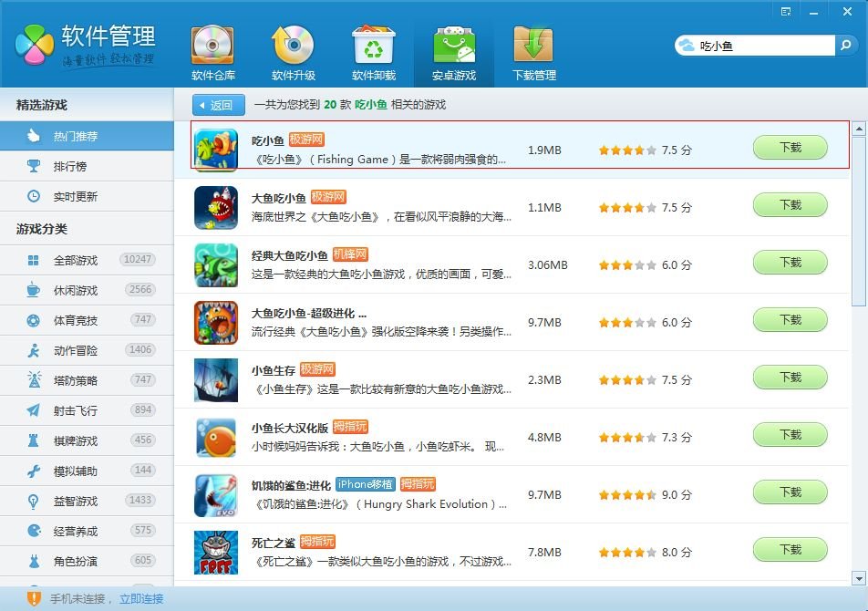This screenshot has height=611, width=868.
Task: Open 下载管理 download manager
Action: click(533, 54)
